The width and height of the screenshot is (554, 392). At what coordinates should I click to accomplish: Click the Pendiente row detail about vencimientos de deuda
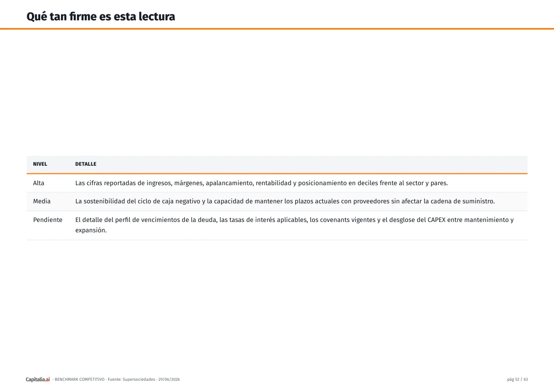pyautogui.click(x=294, y=225)
